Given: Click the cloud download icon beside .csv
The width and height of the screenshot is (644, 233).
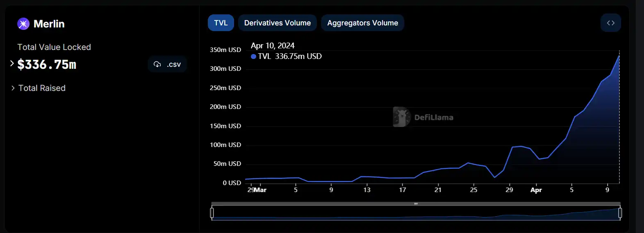Looking at the screenshot, I should [x=157, y=64].
